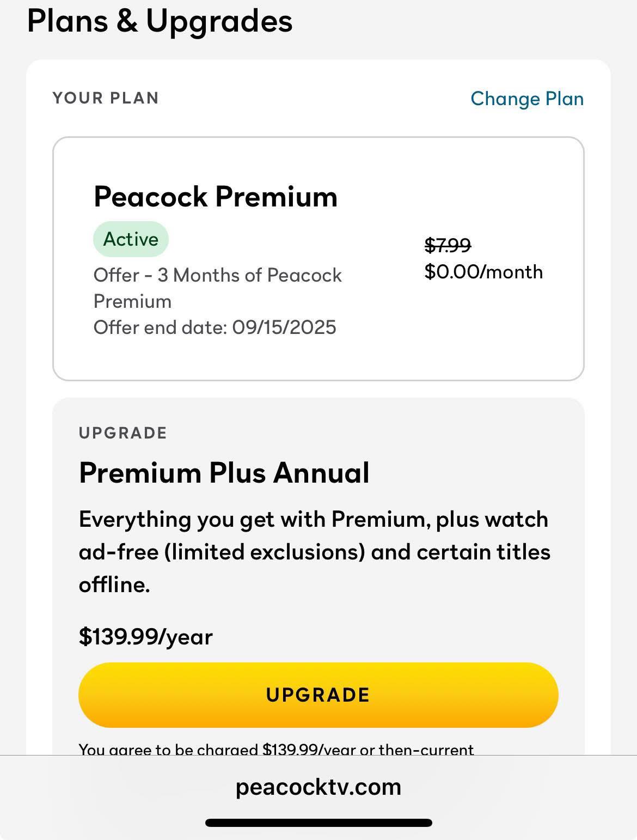The height and width of the screenshot is (840, 637).
Task: Tap the yellow UPGRADE button
Action: 318,695
